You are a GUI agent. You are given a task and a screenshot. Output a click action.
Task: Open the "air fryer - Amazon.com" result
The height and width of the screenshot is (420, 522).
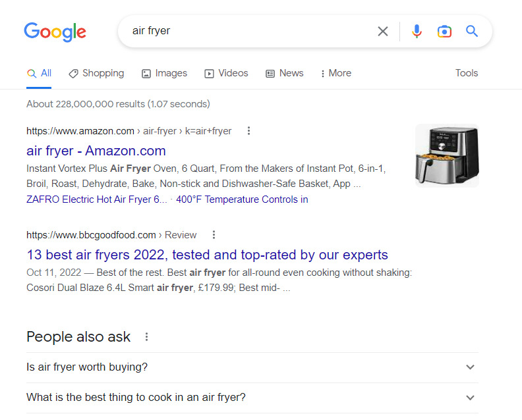coord(96,151)
